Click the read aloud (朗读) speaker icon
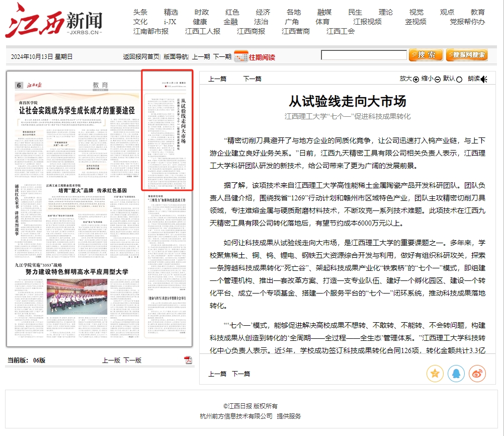Image resolution: width=504 pixels, height=436 pixels. coord(484,79)
